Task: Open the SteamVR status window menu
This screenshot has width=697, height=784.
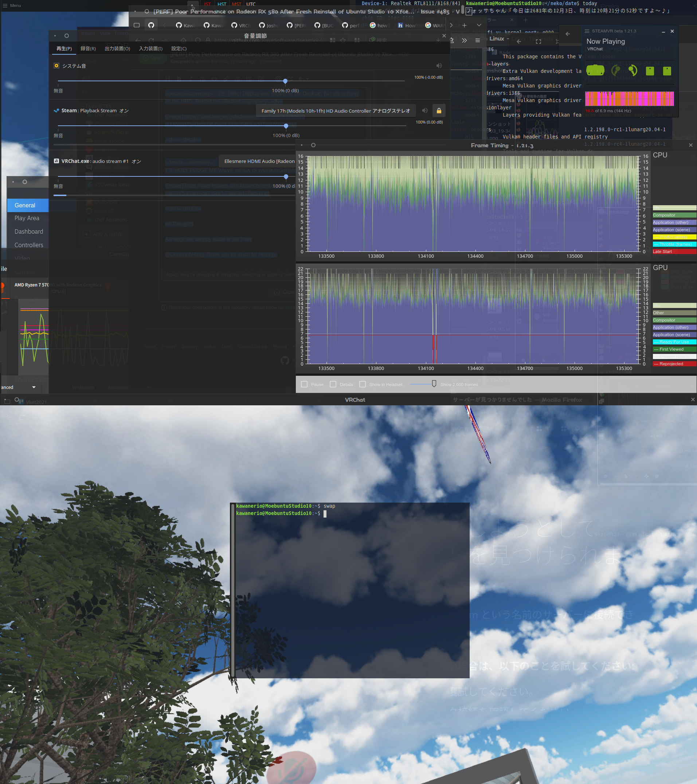Action: coord(587,31)
